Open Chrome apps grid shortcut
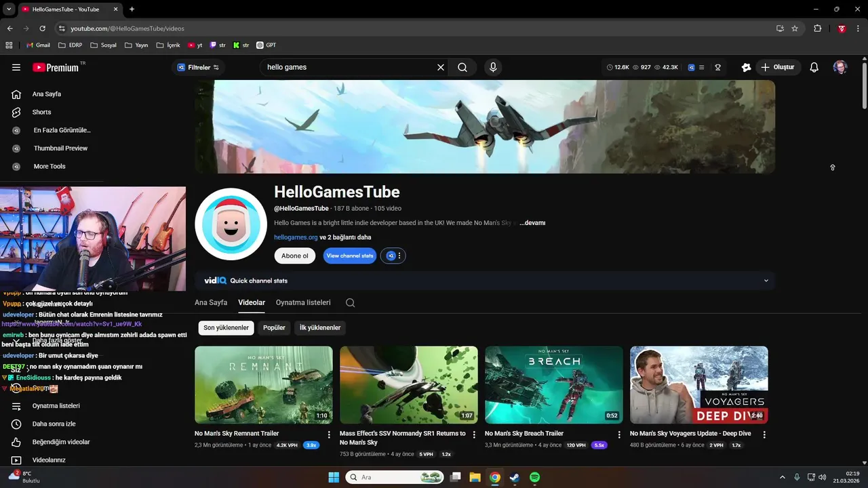This screenshot has width=868, height=488. click(9, 45)
